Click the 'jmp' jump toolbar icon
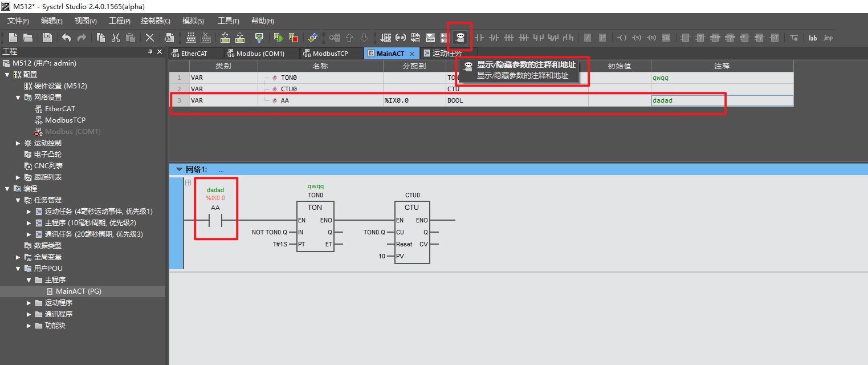Image resolution: width=868 pixels, height=365 pixels. 828,38
